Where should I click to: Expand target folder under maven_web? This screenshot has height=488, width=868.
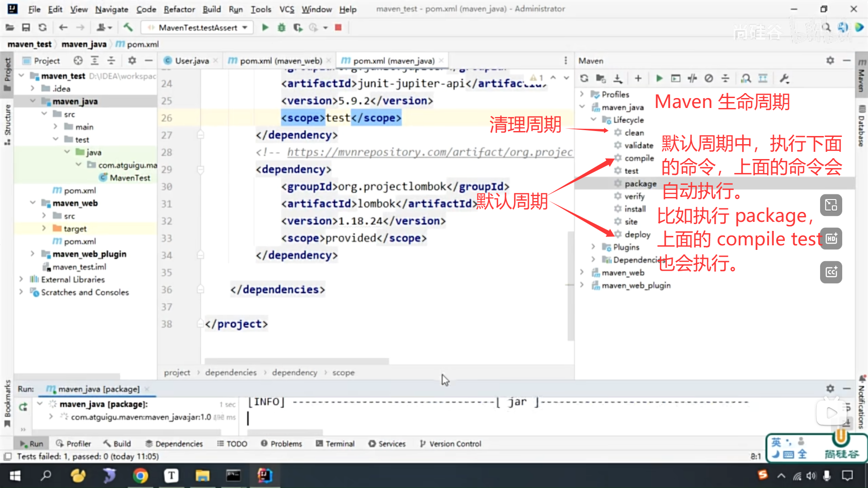pos(44,228)
